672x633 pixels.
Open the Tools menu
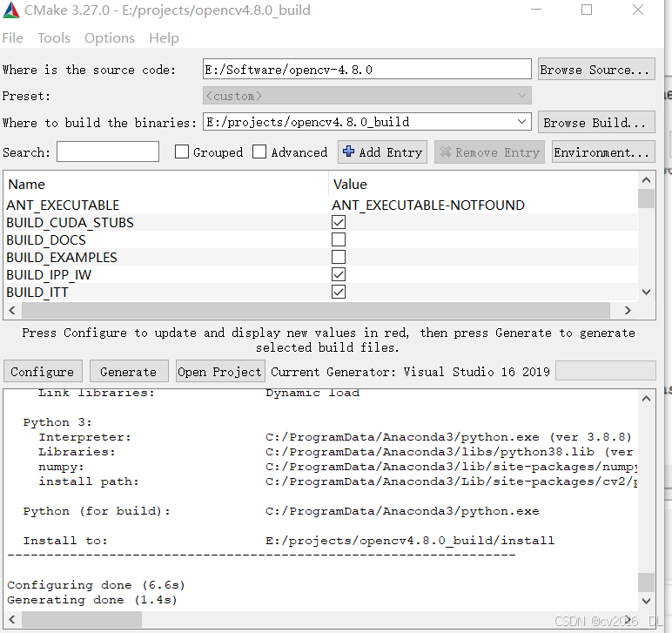point(54,38)
